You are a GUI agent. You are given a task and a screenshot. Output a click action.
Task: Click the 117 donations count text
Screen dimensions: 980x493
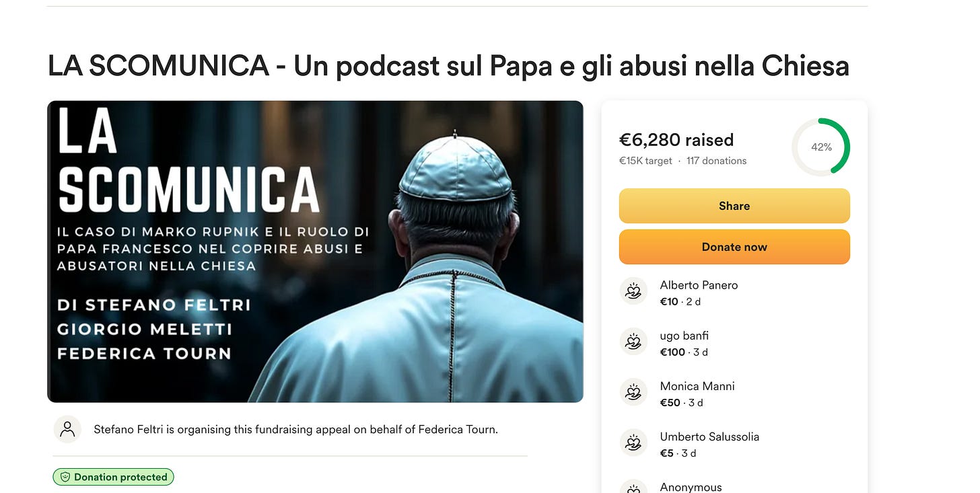click(716, 161)
